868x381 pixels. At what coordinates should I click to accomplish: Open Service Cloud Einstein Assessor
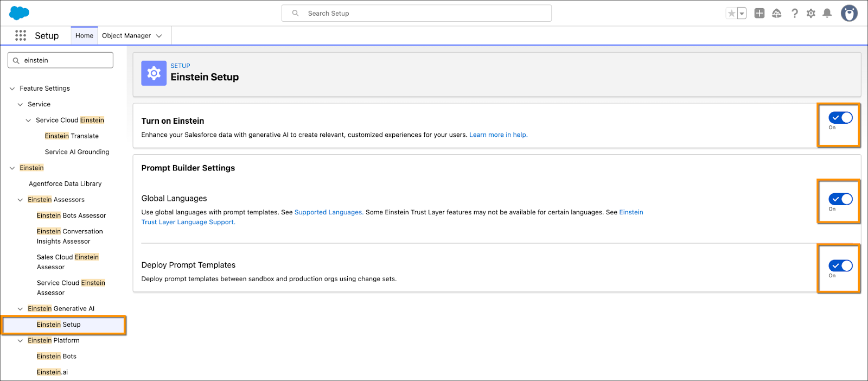(71, 288)
